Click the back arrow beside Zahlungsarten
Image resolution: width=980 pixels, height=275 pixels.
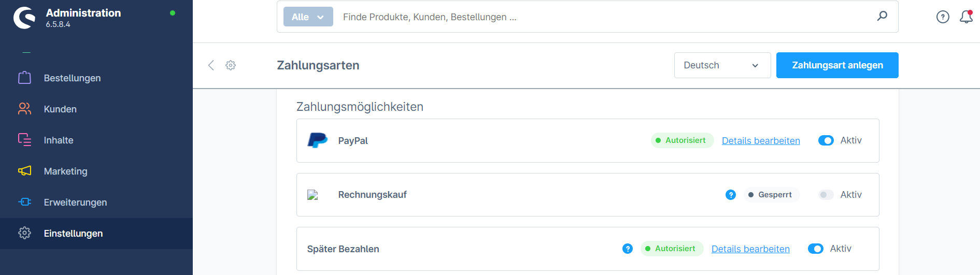(211, 65)
